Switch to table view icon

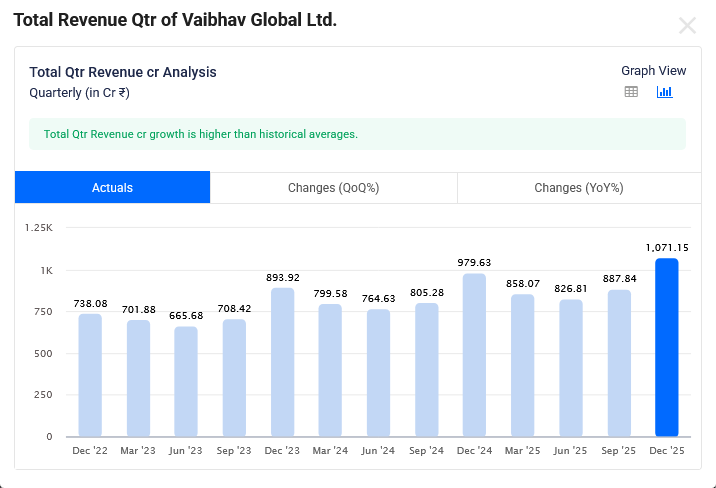pos(631,92)
